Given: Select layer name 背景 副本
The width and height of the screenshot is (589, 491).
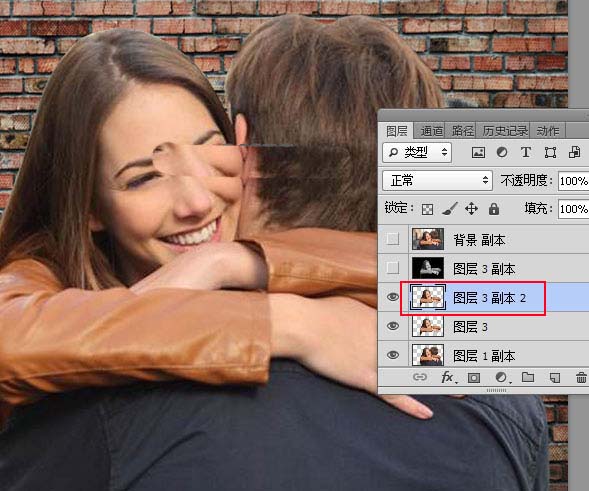Looking at the screenshot, I should pos(479,240).
